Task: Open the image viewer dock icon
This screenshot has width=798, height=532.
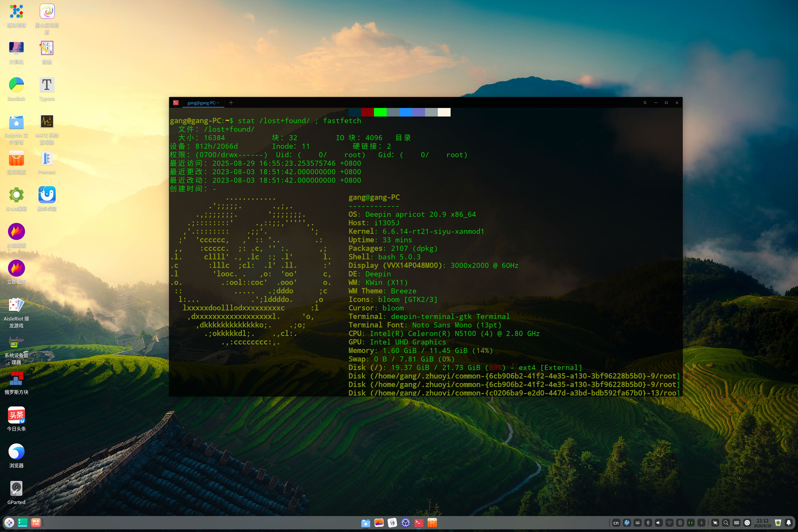Action: coord(379,523)
